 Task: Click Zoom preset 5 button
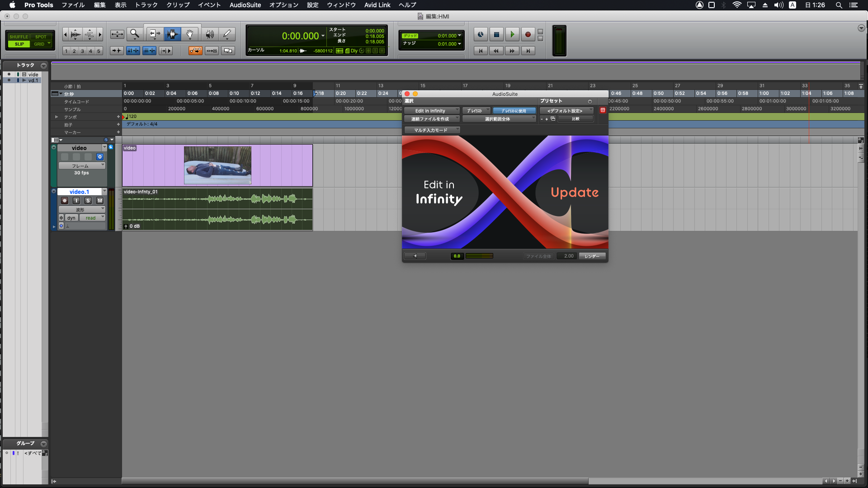tap(99, 51)
